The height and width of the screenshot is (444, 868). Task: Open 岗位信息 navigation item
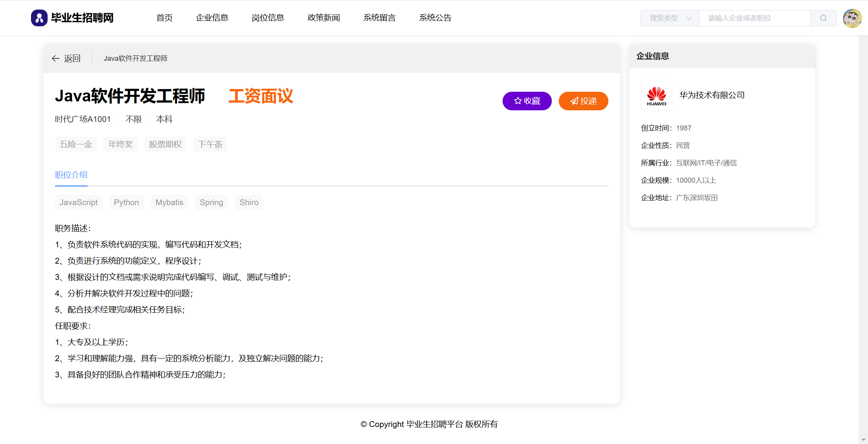(x=268, y=18)
